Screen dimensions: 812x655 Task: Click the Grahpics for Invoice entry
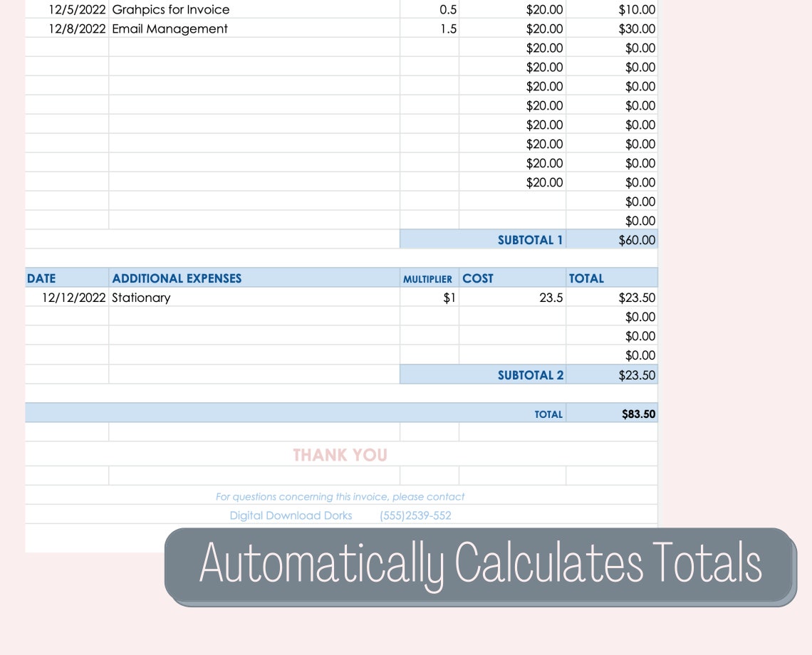(x=170, y=9)
